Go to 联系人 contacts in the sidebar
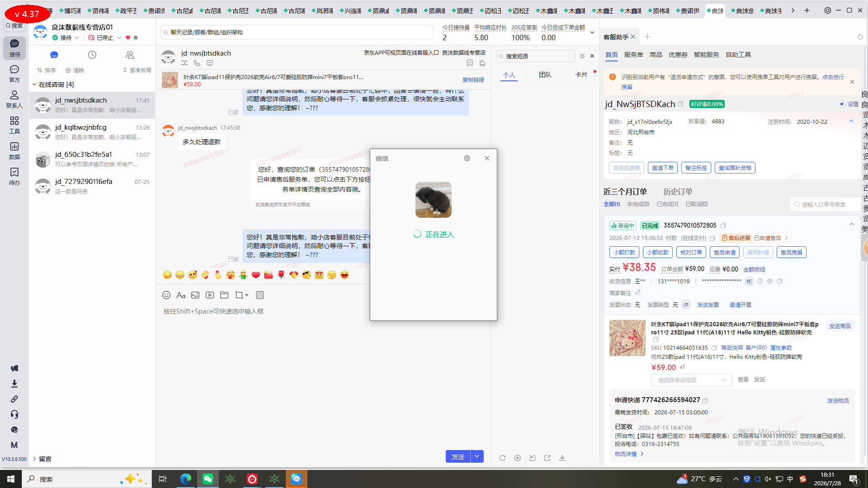The image size is (868, 488). tap(14, 99)
